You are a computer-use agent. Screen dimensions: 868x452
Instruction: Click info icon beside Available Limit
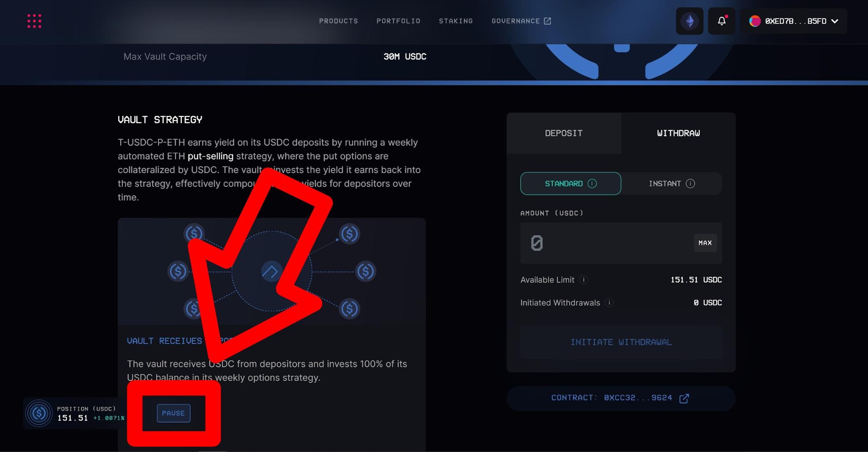pyautogui.click(x=584, y=280)
